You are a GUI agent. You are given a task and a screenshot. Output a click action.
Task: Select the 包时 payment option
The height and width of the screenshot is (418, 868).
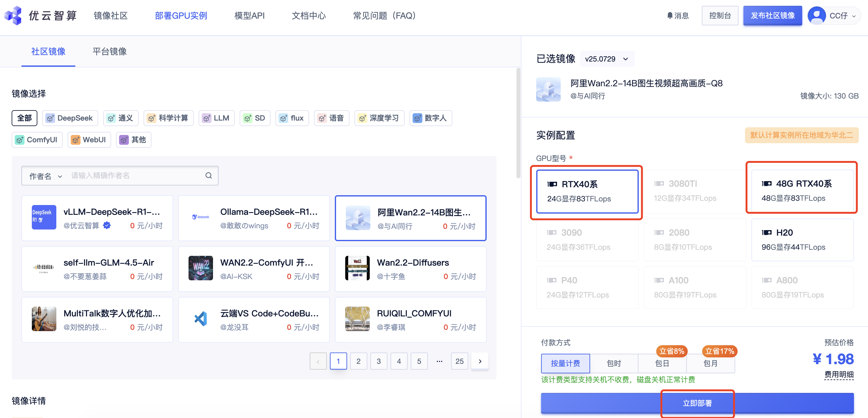[614, 363]
